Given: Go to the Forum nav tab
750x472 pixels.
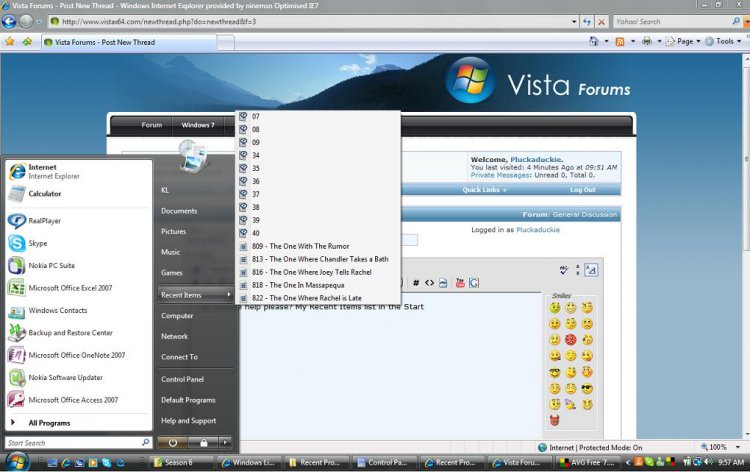Looking at the screenshot, I should coord(152,125).
